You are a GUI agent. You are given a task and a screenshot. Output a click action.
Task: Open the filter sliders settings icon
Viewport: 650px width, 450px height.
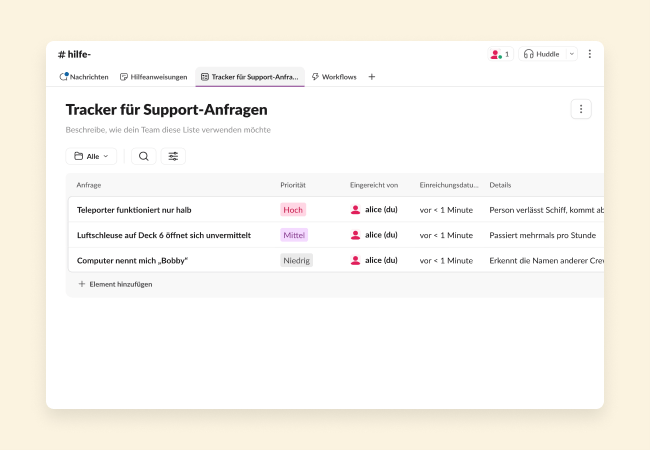point(173,156)
